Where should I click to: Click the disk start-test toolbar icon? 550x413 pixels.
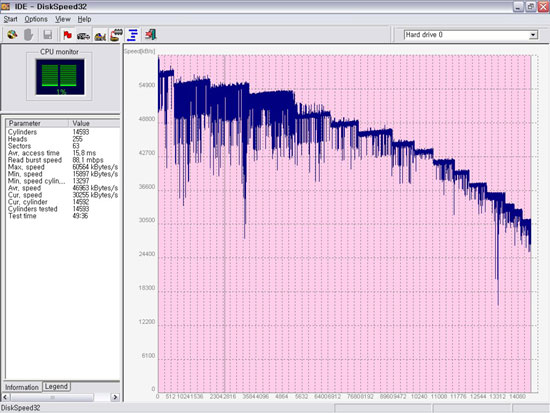click(12, 35)
